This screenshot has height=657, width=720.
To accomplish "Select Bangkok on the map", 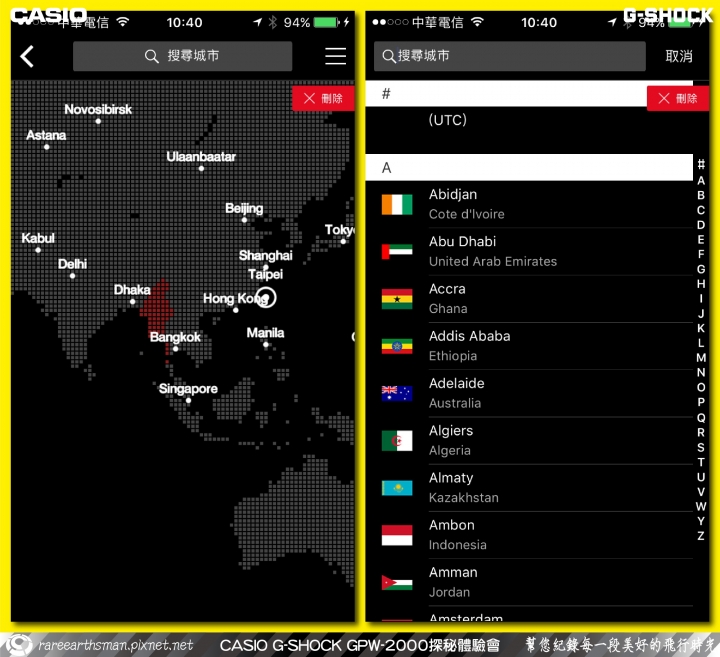I will [x=175, y=341].
